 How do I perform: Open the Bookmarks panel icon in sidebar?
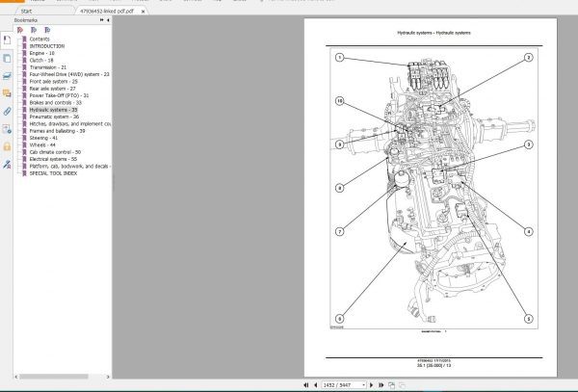(x=7, y=40)
